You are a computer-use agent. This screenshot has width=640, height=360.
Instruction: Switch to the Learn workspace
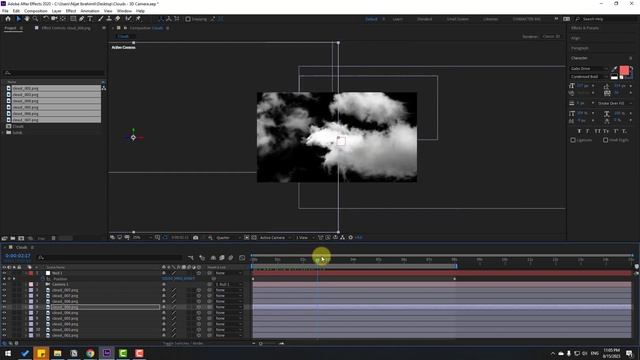point(397,19)
